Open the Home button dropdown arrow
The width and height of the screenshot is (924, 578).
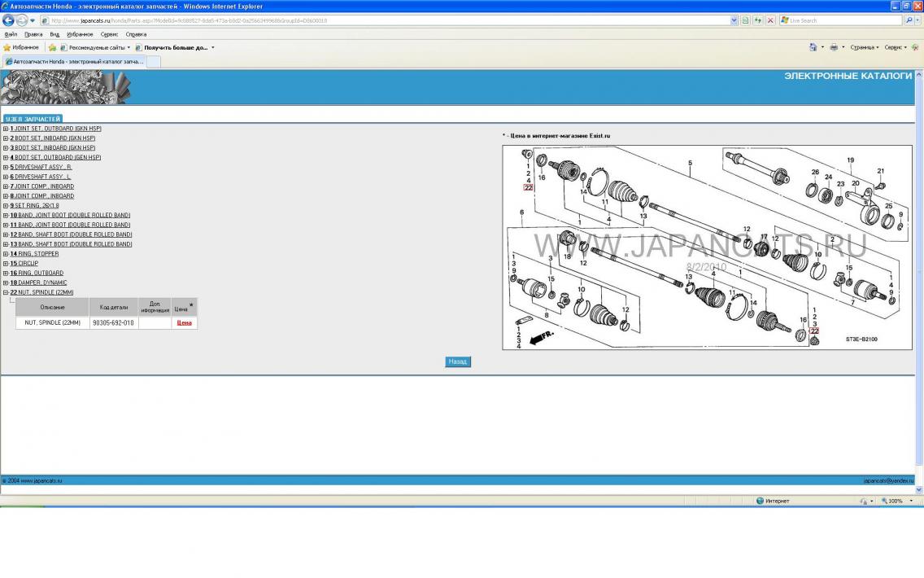[x=822, y=47]
